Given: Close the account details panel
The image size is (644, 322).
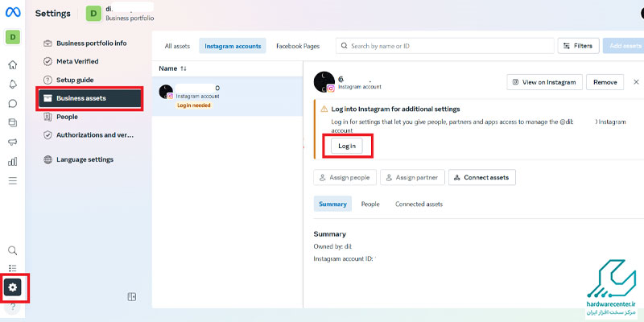Looking at the screenshot, I should point(636,82).
